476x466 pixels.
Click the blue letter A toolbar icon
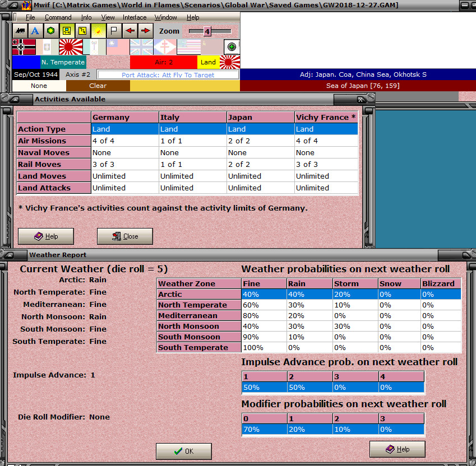coord(35,31)
